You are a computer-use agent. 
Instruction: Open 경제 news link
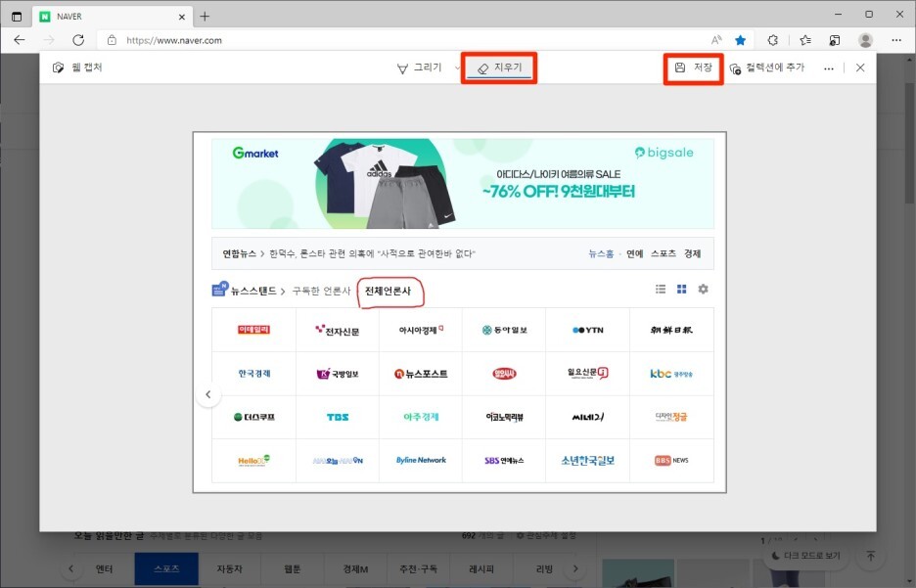click(x=692, y=253)
